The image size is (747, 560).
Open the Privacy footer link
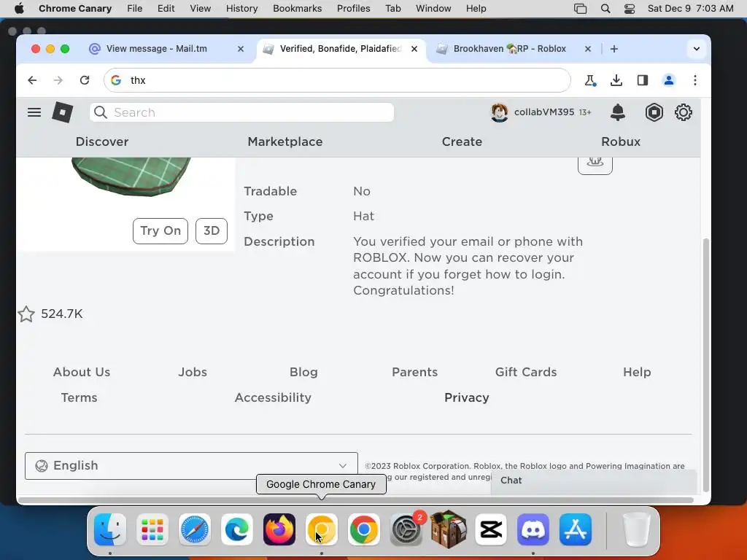point(466,397)
